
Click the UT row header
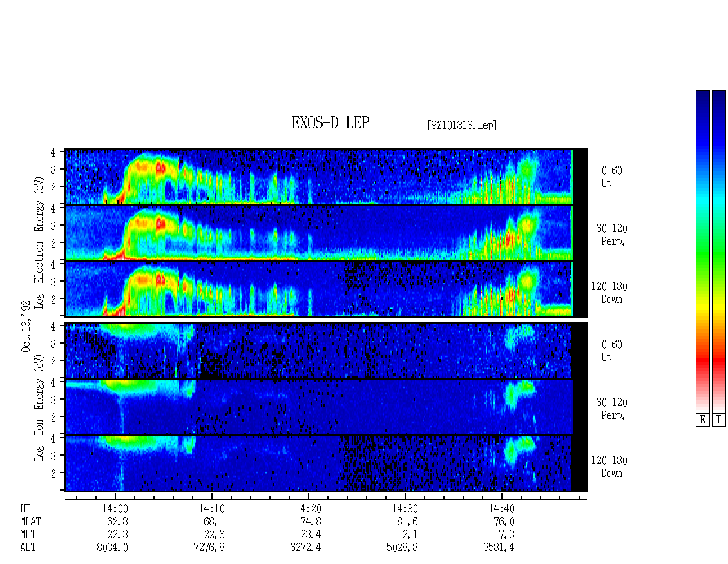[x=25, y=509]
